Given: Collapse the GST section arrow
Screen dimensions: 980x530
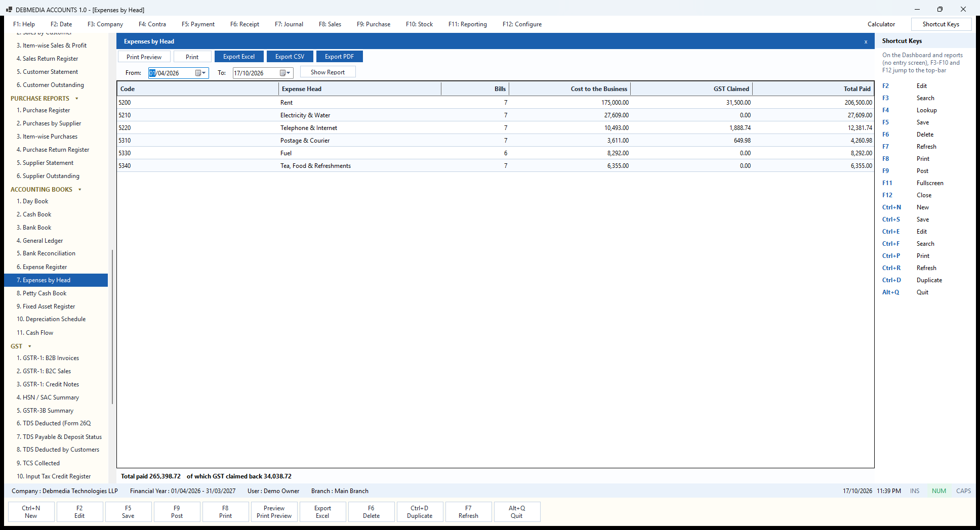Looking at the screenshot, I should pyautogui.click(x=30, y=346).
